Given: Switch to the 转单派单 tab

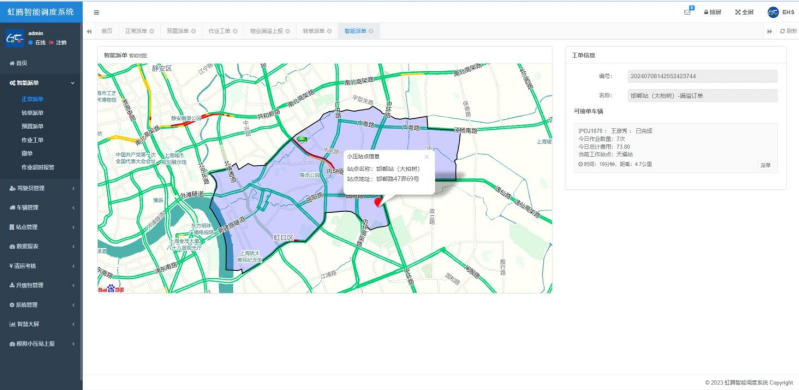Looking at the screenshot, I should 313,31.
